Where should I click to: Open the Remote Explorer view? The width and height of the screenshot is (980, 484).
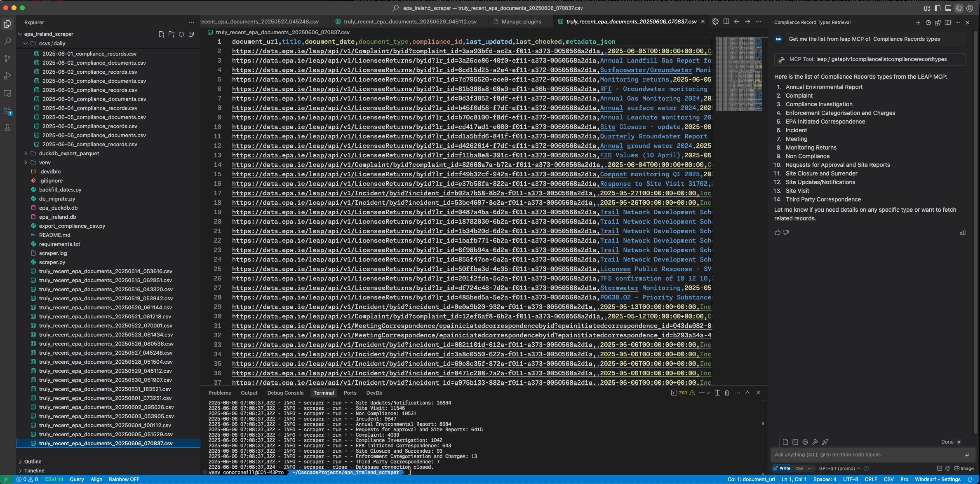[7, 94]
